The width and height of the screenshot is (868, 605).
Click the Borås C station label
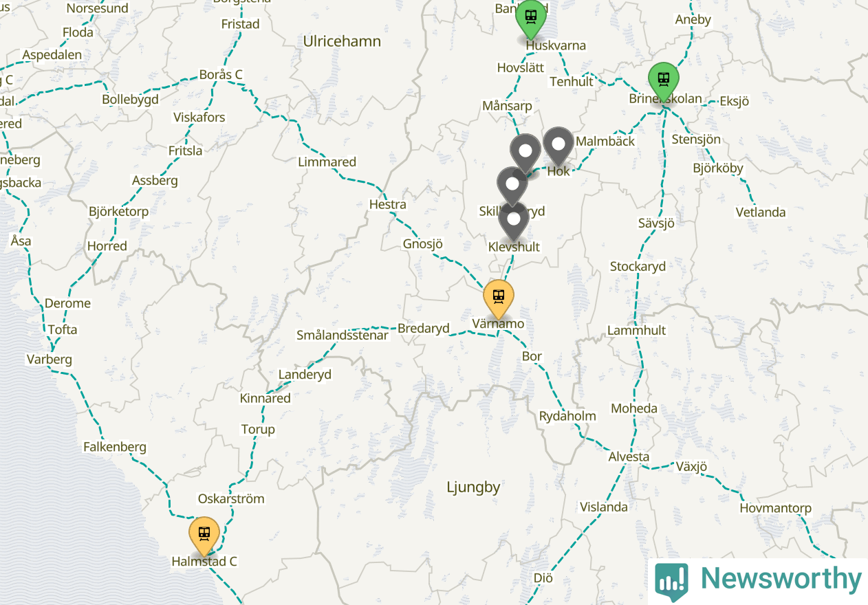pyautogui.click(x=221, y=74)
